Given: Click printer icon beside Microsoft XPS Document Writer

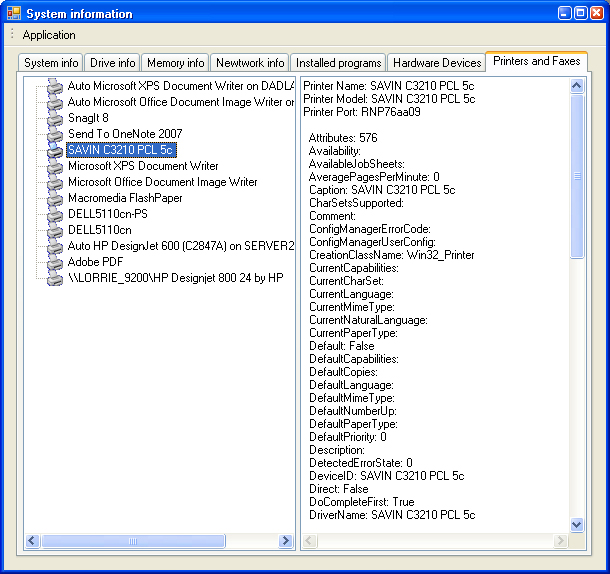Looking at the screenshot, I should [x=54, y=166].
